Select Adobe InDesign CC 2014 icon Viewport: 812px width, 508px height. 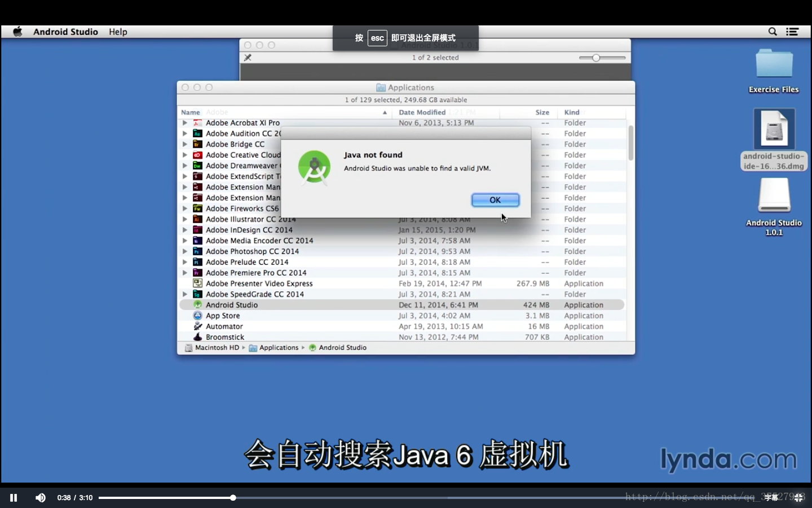coord(197,230)
